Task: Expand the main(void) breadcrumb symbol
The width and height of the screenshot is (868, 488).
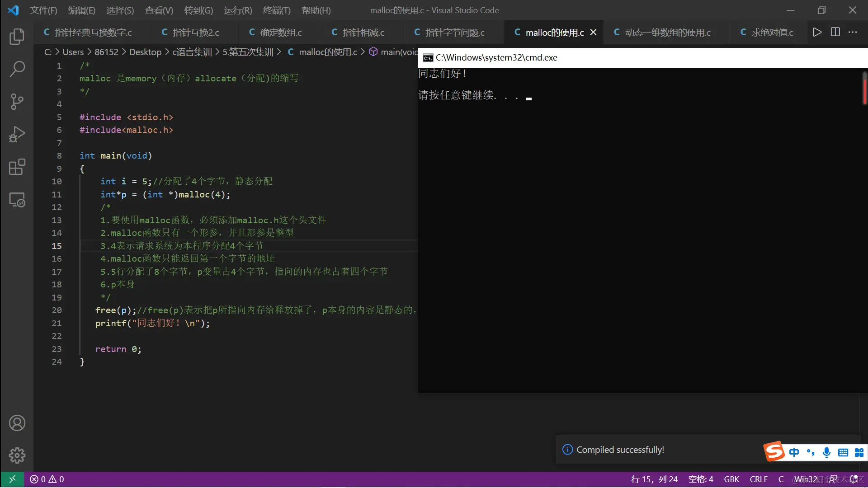Action: coord(399,52)
